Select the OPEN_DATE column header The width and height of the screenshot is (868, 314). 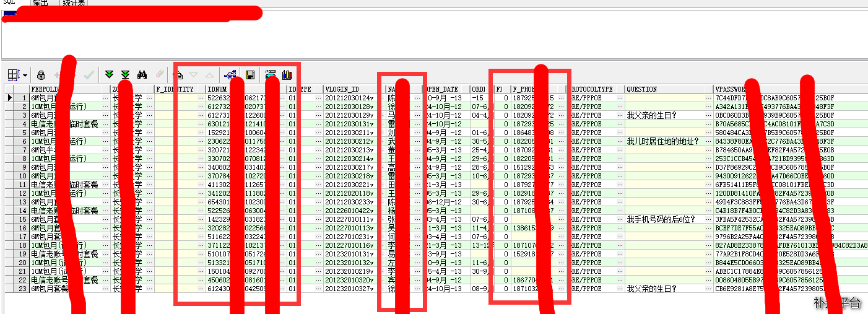pyautogui.click(x=443, y=89)
